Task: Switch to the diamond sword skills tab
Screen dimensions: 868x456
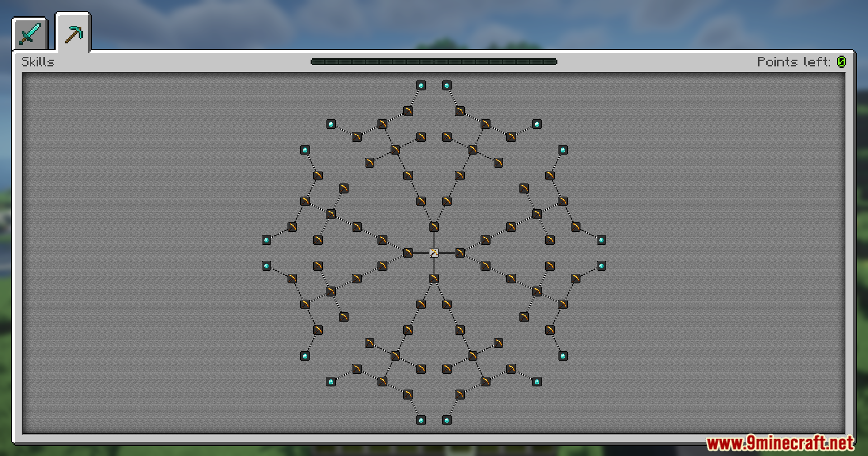Action: pos(30,34)
